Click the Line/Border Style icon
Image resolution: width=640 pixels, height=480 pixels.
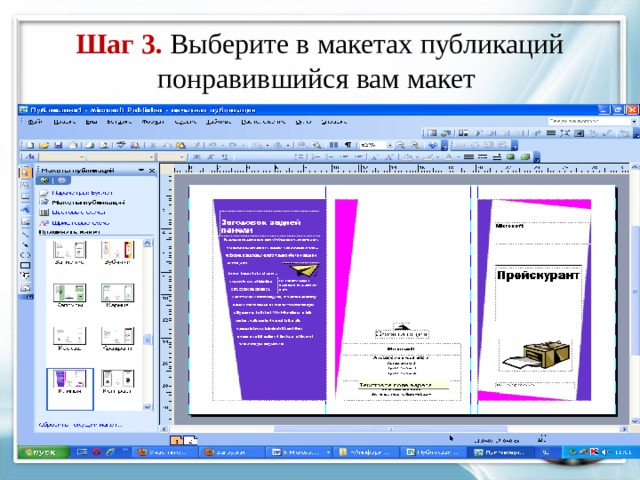pos(469,157)
